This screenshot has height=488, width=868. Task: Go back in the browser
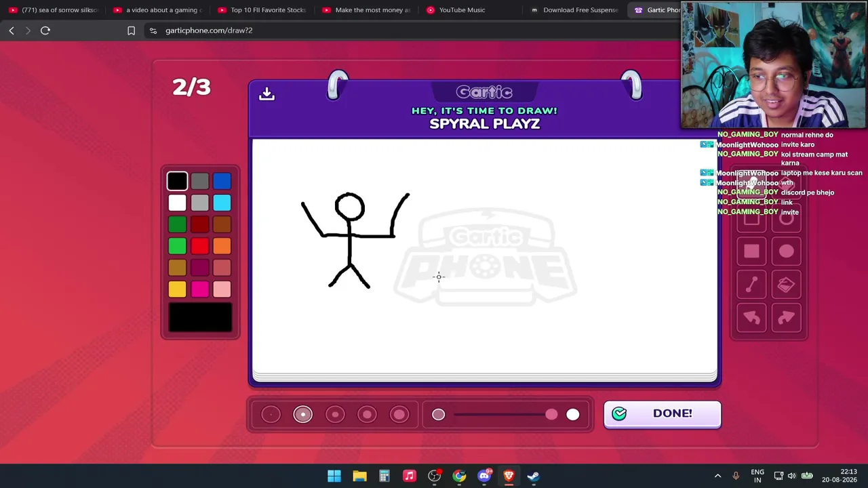pyautogui.click(x=12, y=30)
